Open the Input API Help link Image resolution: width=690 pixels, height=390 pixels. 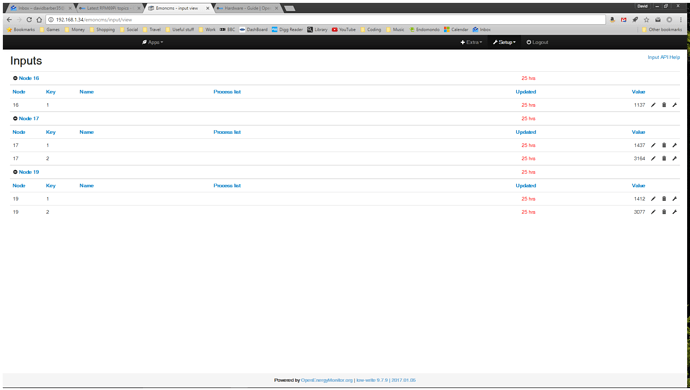[664, 57]
